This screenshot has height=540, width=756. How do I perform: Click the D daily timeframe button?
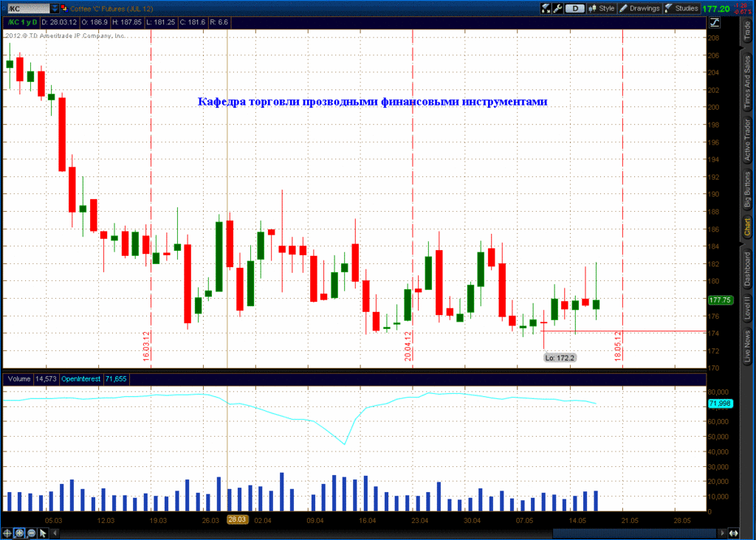click(x=574, y=8)
